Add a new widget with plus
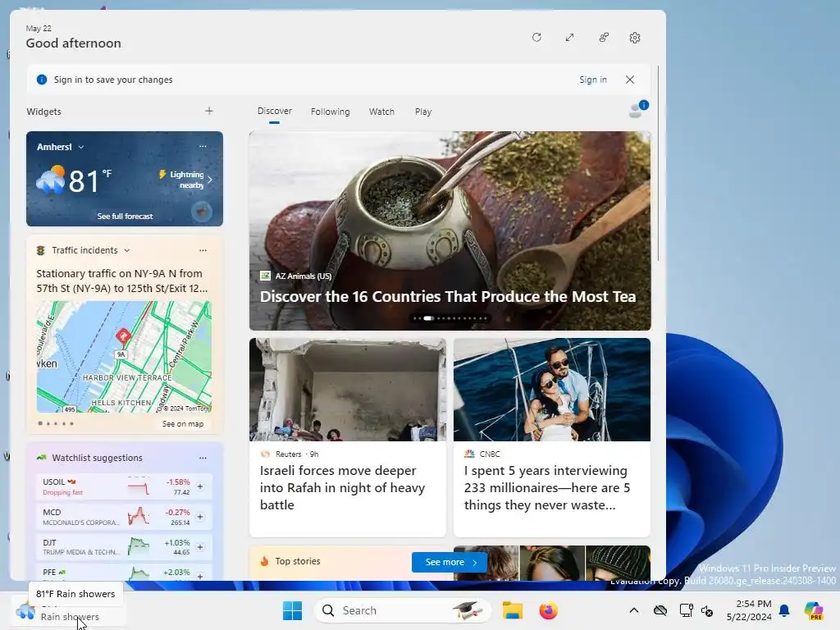The width and height of the screenshot is (840, 630). pyautogui.click(x=209, y=111)
